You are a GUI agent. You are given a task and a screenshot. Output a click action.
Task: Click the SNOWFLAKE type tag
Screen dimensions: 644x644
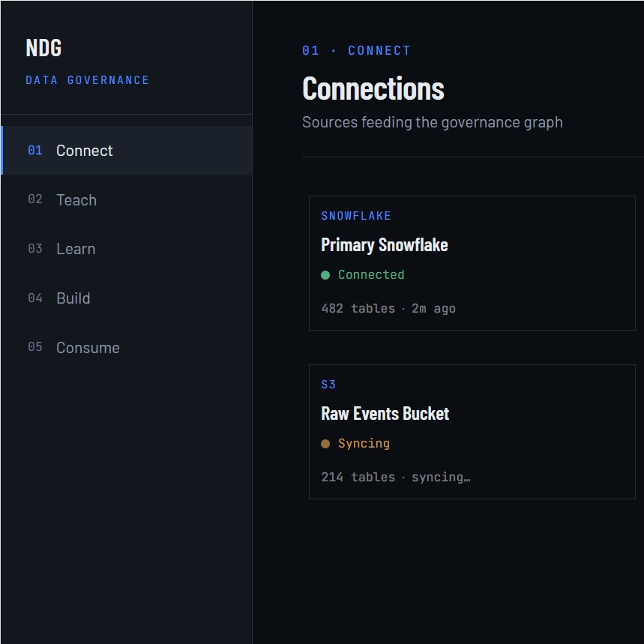point(356,216)
